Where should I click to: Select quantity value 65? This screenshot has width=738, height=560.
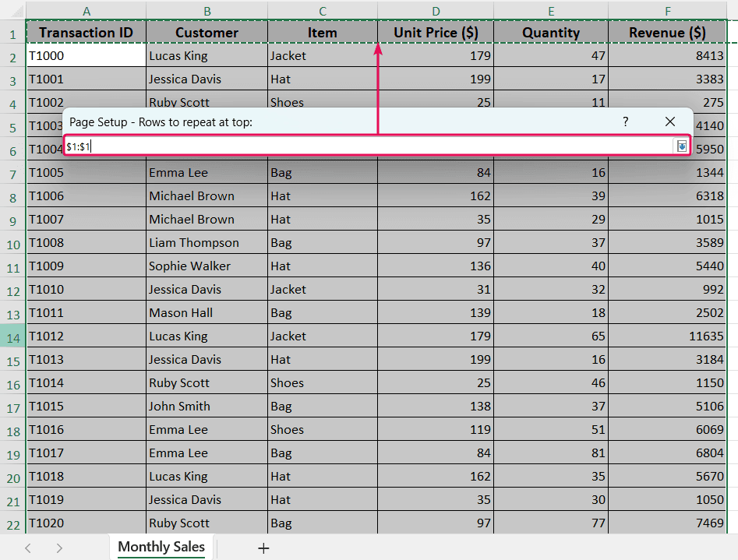pos(551,336)
